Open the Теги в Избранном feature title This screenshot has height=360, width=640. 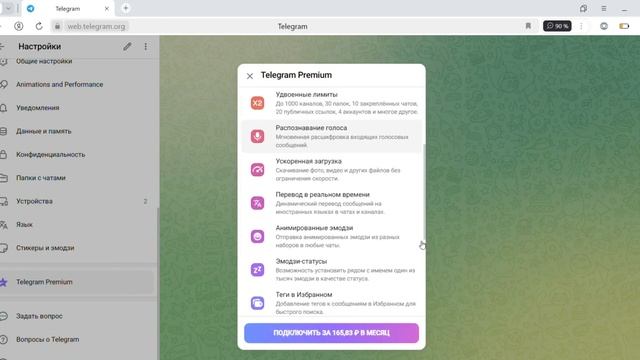click(304, 295)
